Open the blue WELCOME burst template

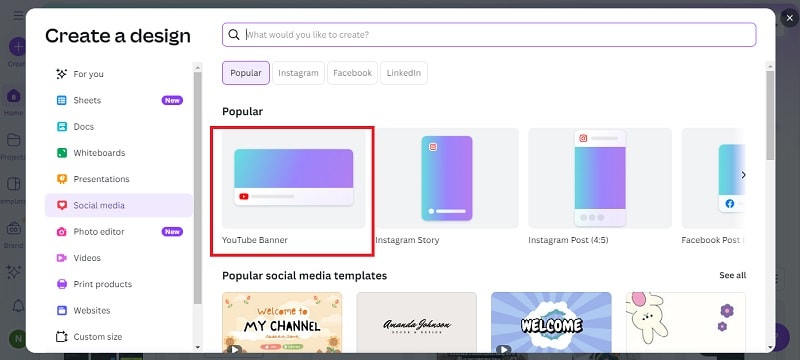point(551,322)
